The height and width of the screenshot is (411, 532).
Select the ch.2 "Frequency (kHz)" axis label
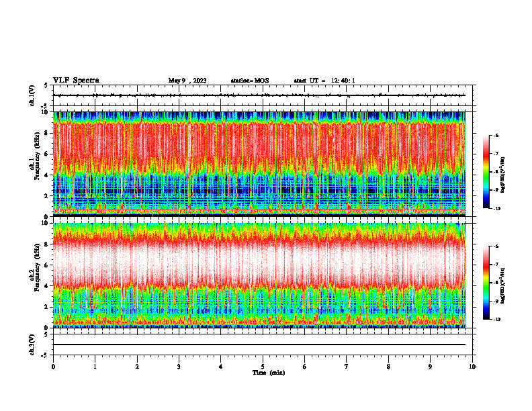pyautogui.click(x=37, y=267)
